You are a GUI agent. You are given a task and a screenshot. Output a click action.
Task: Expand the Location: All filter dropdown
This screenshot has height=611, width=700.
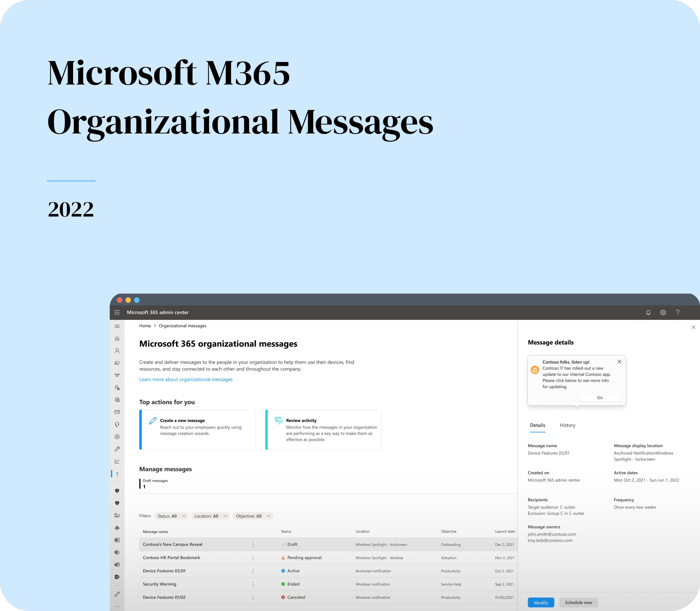click(x=210, y=516)
